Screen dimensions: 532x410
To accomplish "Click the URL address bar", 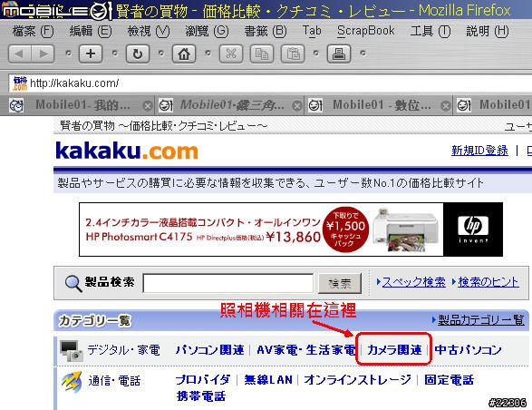I will (x=271, y=83).
